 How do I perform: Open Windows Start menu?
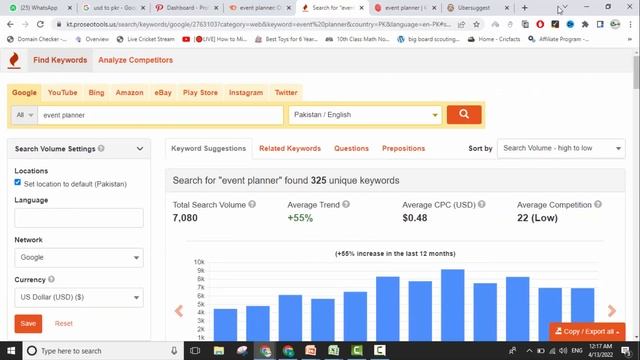coord(11,351)
